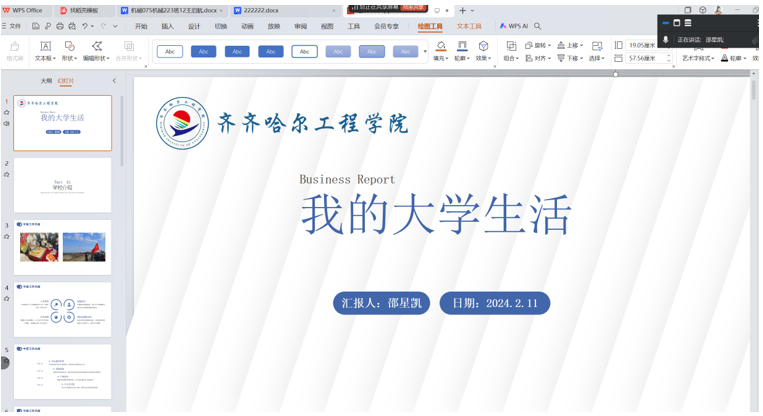The height and width of the screenshot is (416, 763).
Task: Click the WPS AI button
Action: pos(515,26)
